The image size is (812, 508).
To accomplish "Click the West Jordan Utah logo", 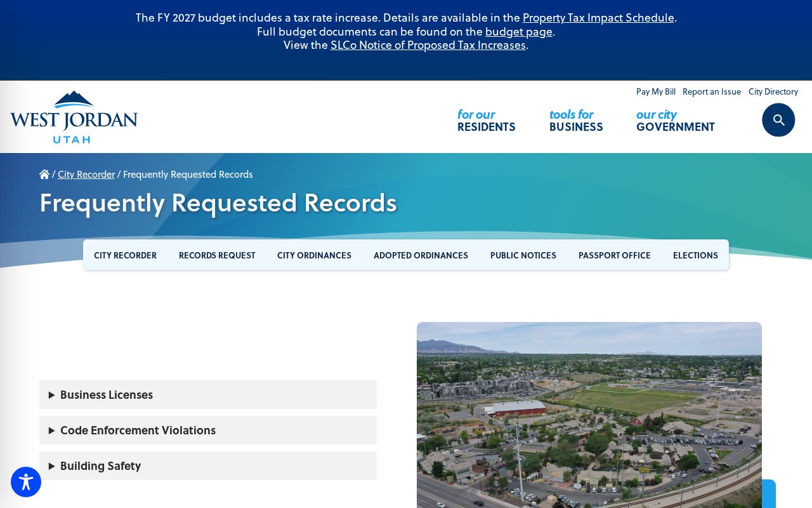I will 74,117.
